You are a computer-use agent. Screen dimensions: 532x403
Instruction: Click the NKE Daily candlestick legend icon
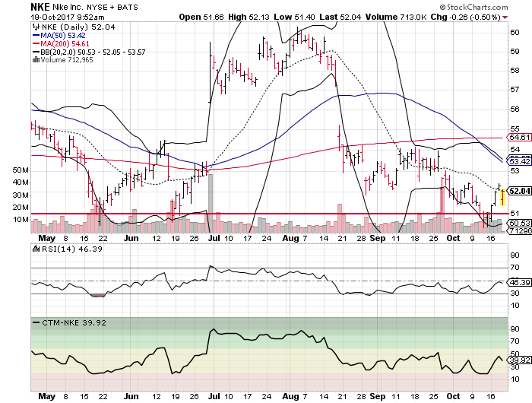pos(35,27)
